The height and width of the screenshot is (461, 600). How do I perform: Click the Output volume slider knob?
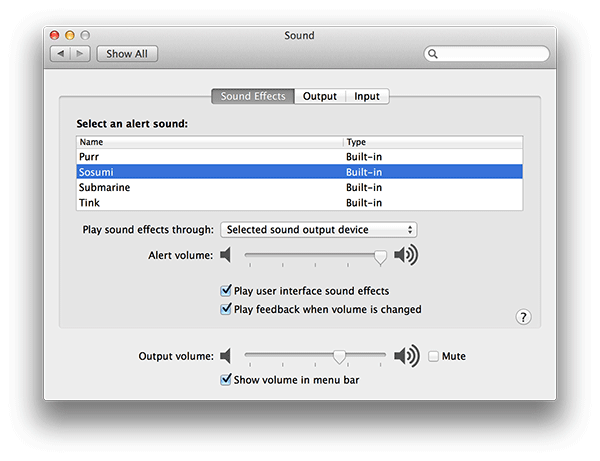tap(340, 356)
